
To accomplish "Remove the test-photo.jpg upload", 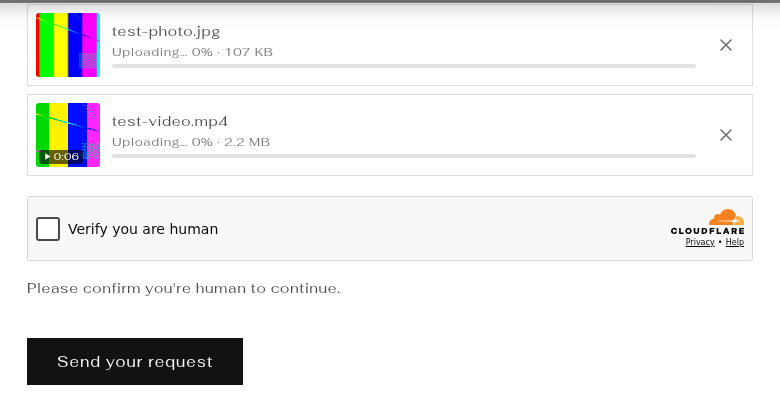I will [726, 45].
